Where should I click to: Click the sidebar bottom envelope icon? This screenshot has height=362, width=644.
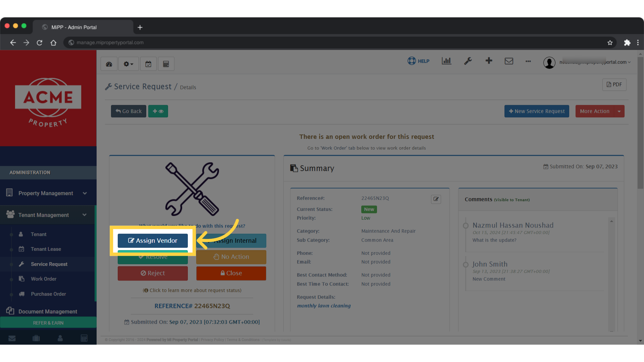[x=12, y=338]
